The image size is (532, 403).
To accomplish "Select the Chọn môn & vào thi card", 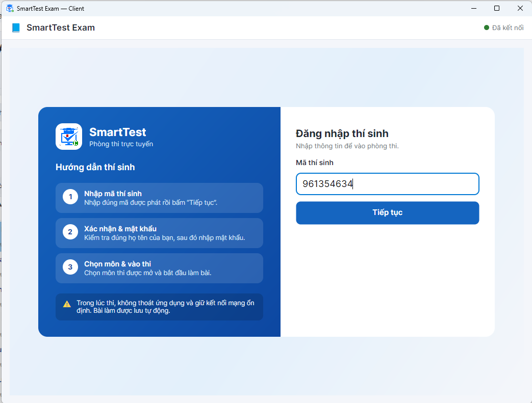I will point(160,268).
